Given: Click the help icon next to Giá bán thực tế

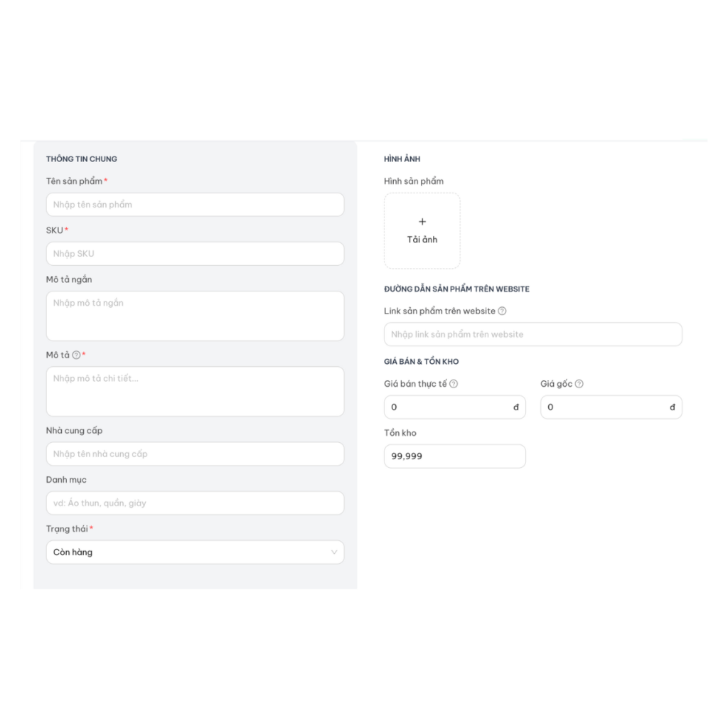Looking at the screenshot, I should point(454,384).
